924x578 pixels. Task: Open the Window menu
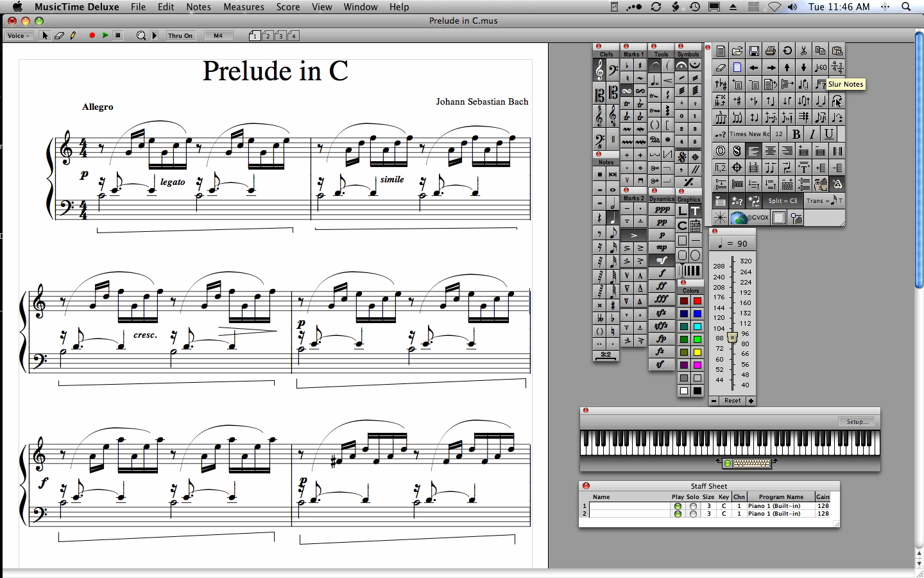click(361, 7)
